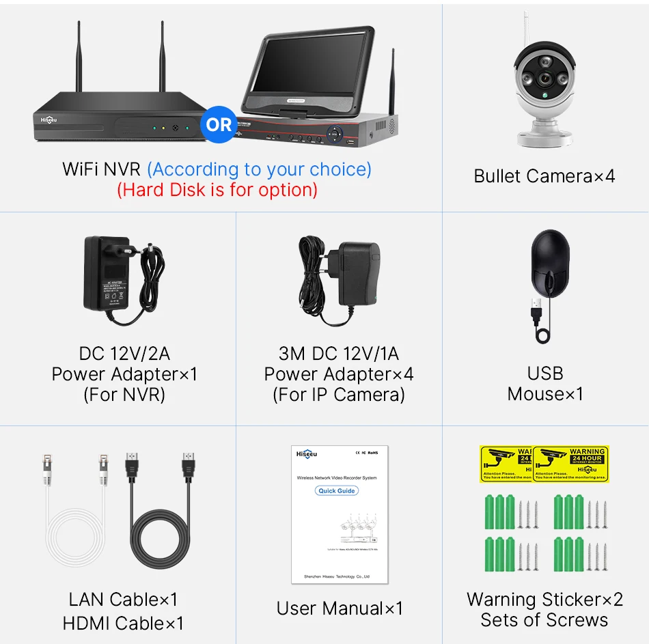
Task: Click the DC 12V/2A power adapter image
Action: [124, 280]
